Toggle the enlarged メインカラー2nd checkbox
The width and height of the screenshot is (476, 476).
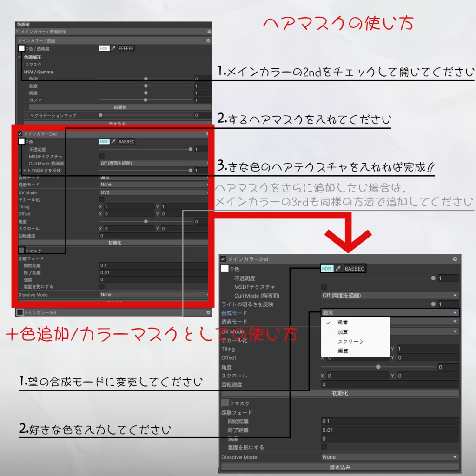tap(223, 259)
